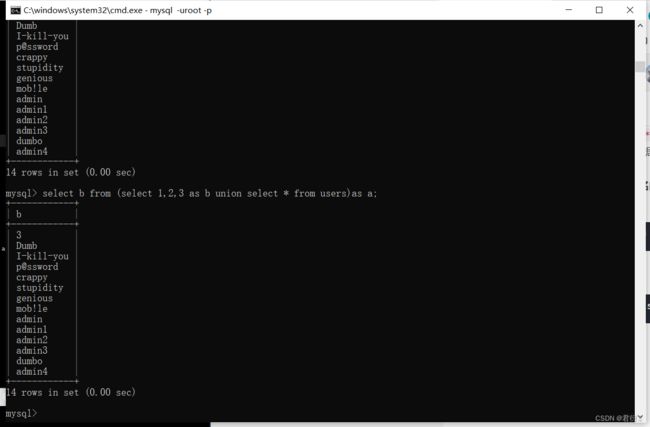Click the asterisk in the select query

point(286,194)
